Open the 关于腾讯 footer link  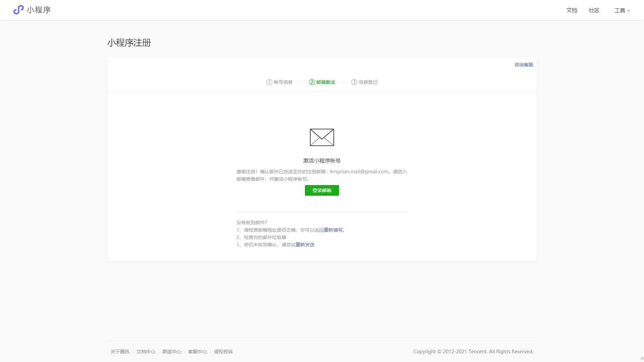coord(120,352)
